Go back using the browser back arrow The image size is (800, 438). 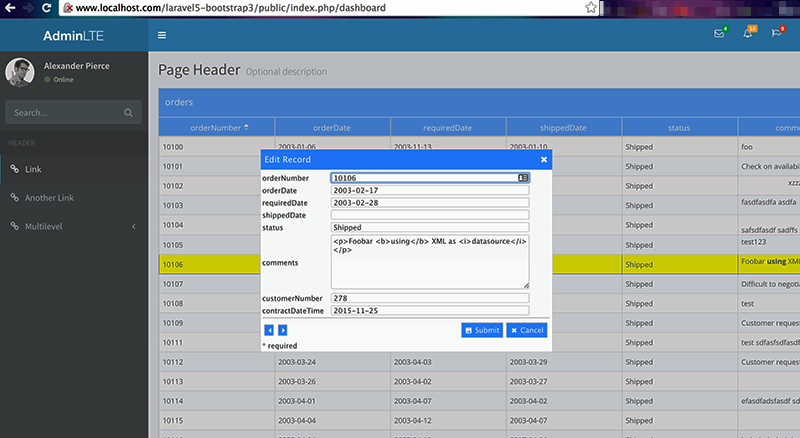[x=10, y=8]
